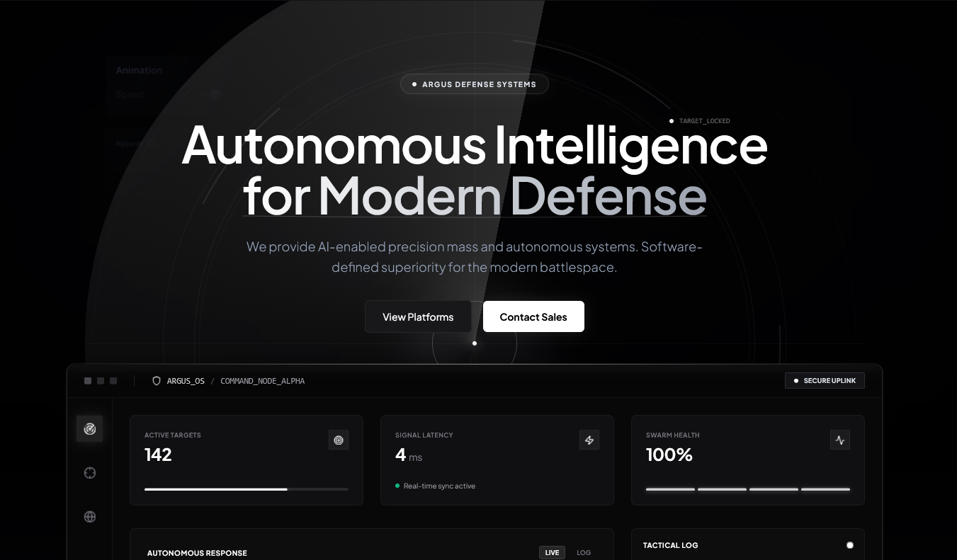Click the Argus Defense Systems pill
957x560 pixels.
(x=475, y=84)
